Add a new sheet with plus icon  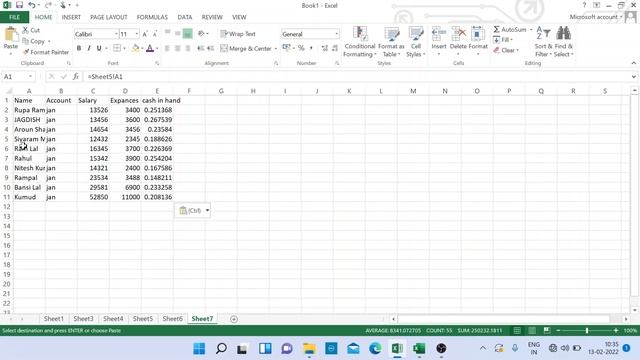click(x=233, y=319)
